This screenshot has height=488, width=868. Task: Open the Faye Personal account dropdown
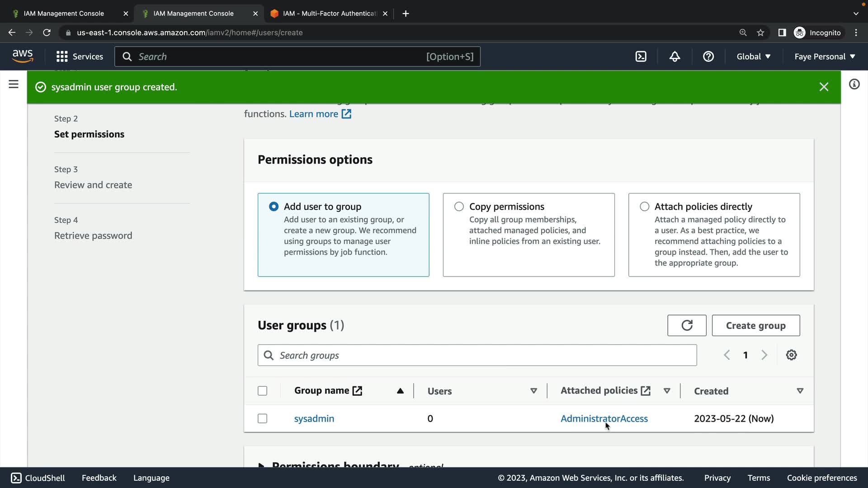pos(825,56)
